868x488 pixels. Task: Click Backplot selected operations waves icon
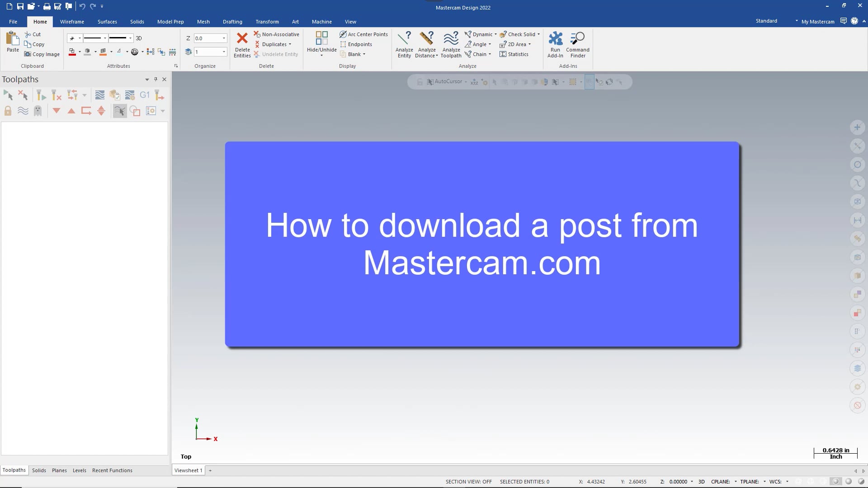[x=100, y=95]
